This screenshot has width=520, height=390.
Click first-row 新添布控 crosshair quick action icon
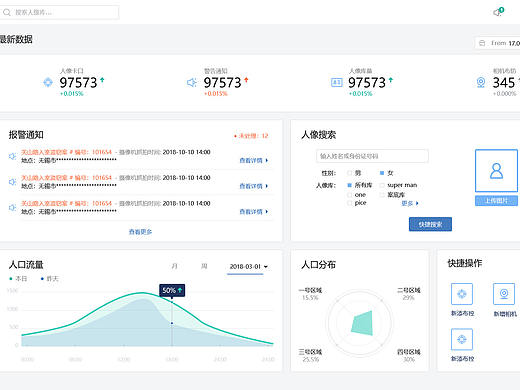pos(462,294)
